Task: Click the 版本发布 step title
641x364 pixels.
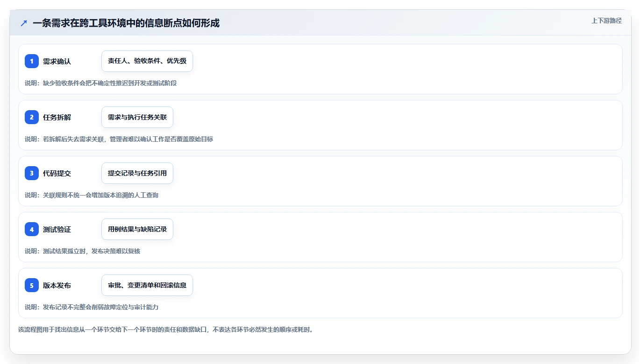Action: tap(57, 285)
